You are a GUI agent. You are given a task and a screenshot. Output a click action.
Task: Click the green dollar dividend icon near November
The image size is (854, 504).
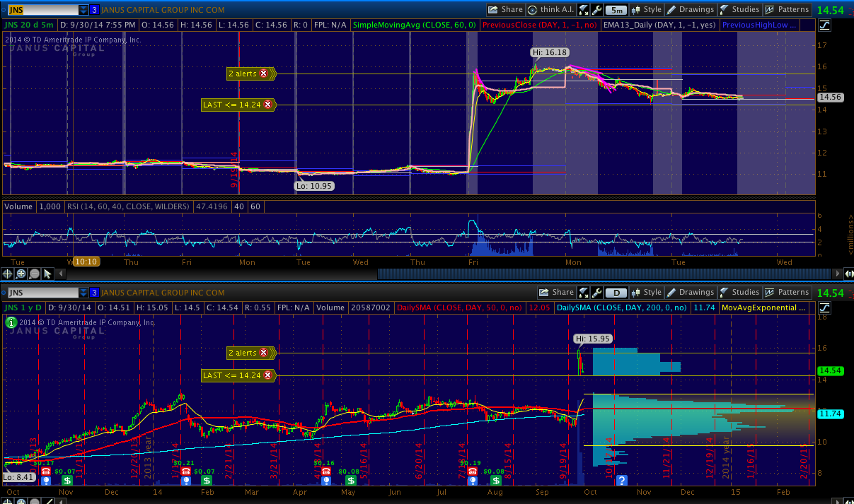(x=69, y=481)
